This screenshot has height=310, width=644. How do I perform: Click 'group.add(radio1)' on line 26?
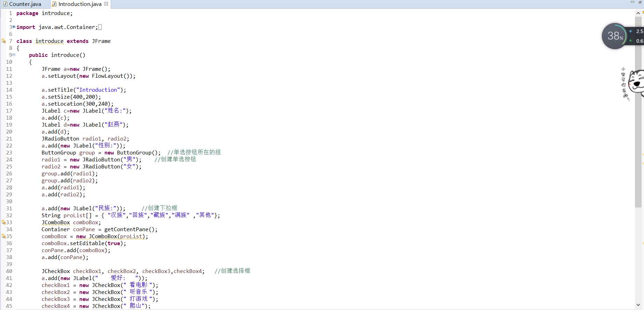[x=68, y=174]
